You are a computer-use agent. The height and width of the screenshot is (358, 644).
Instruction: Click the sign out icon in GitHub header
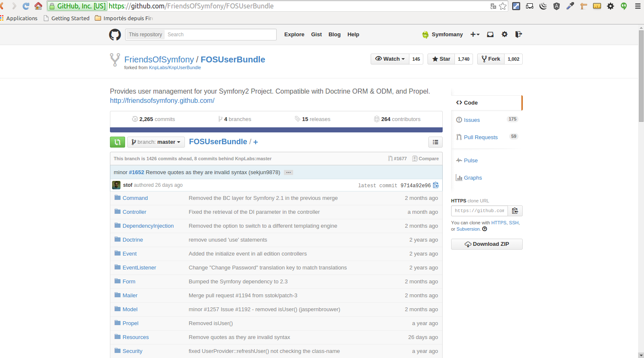tap(518, 35)
